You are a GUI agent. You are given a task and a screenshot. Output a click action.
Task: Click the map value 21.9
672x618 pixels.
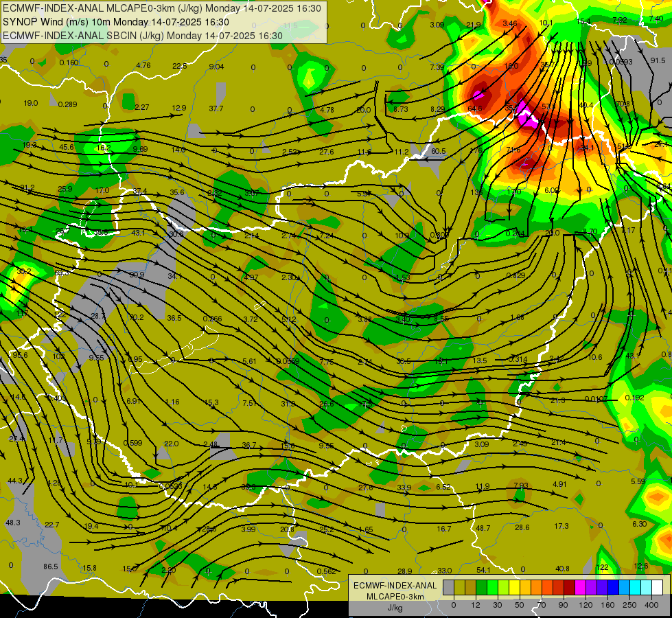tap(474, 25)
